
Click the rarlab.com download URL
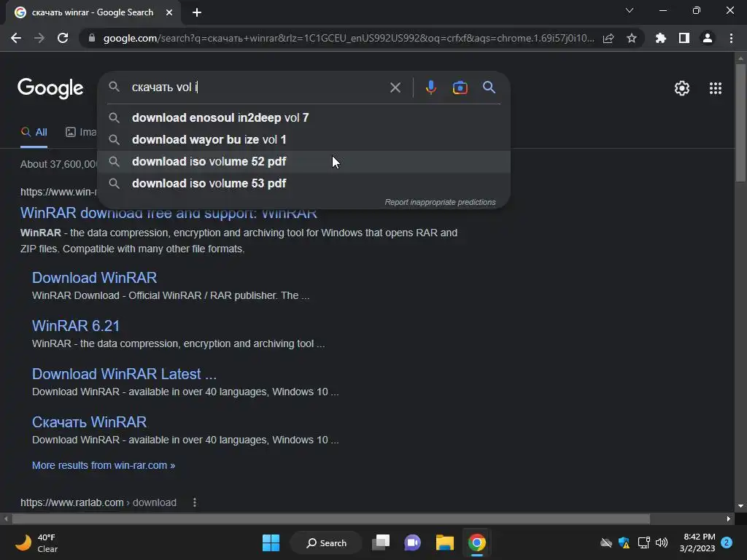98,502
